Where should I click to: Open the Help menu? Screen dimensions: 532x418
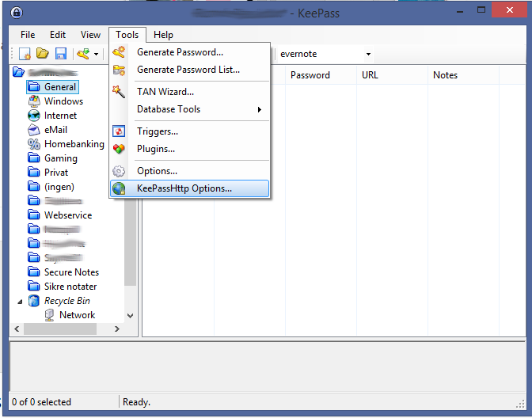pyautogui.click(x=163, y=35)
